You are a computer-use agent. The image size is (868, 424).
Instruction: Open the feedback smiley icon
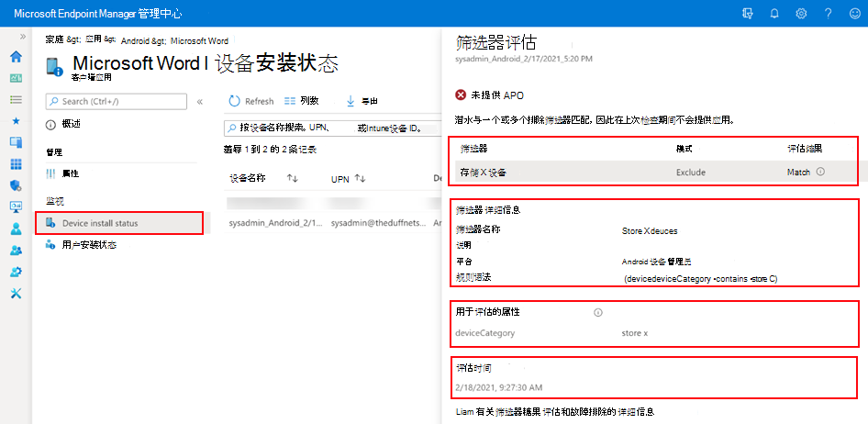(x=855, y=14)
